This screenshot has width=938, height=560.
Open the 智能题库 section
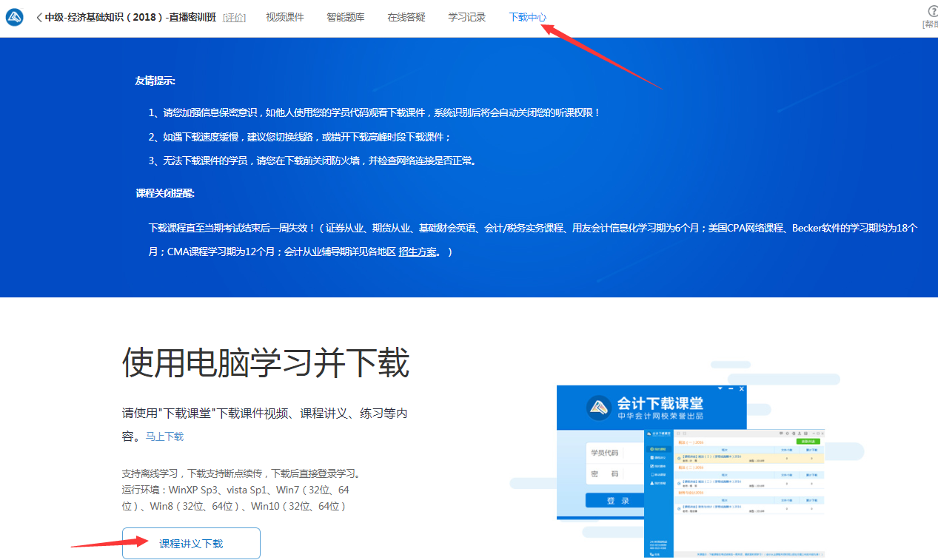tap(345, 17)
